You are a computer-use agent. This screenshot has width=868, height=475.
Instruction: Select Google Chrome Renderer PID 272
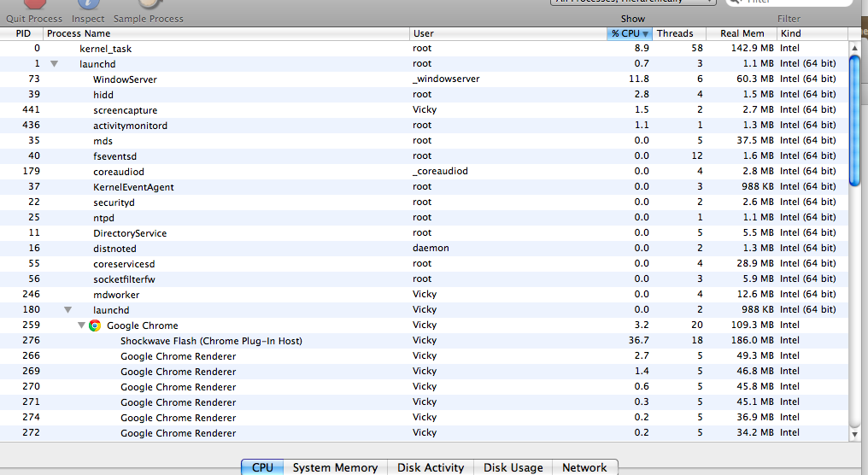click(424, 433)
